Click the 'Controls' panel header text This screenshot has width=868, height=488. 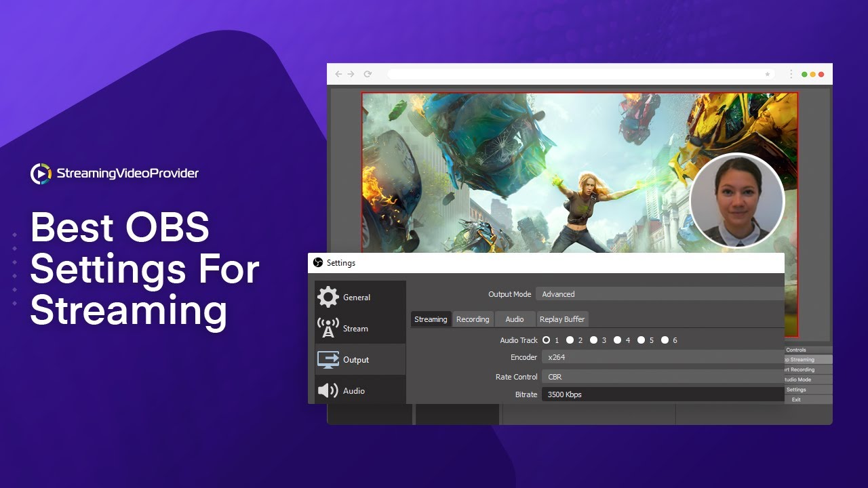(796, 350)
